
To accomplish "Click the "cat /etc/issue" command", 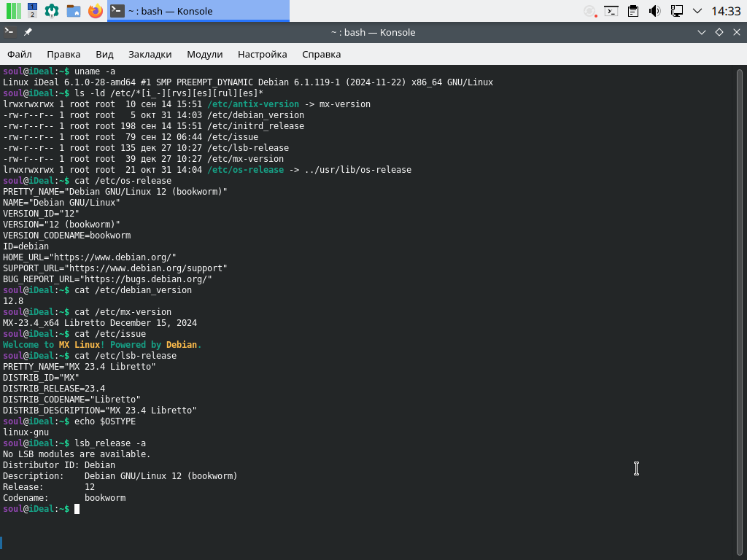I will [110, 334].
